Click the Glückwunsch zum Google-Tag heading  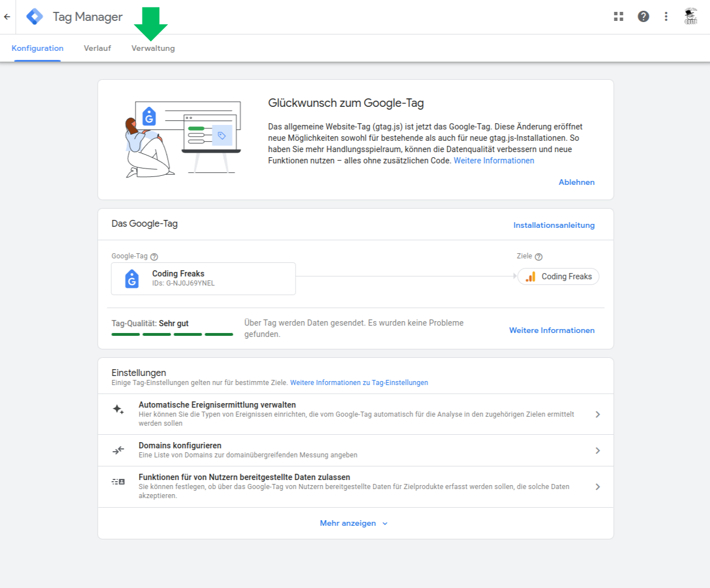(346, 103)
